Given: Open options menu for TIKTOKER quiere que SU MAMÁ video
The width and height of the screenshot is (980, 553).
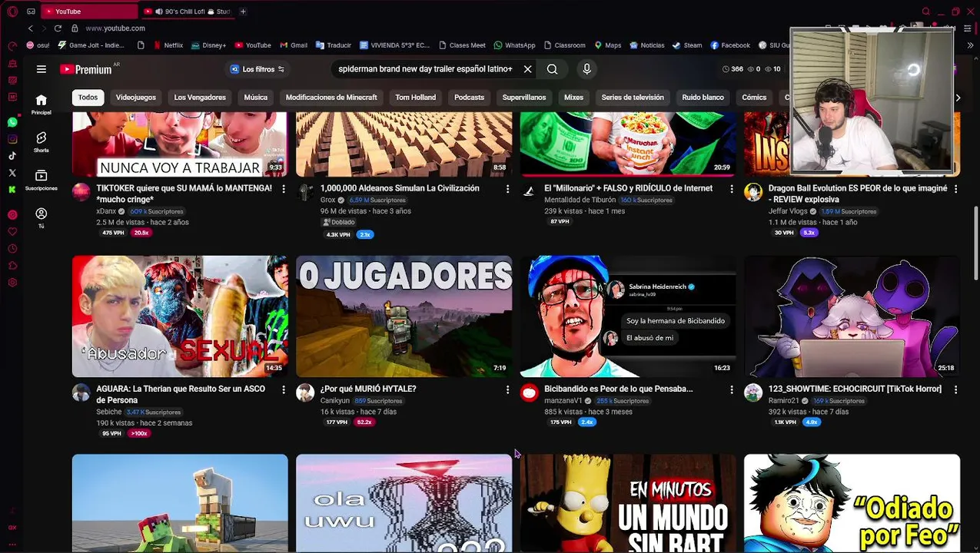Looking at the screenshot, I should [283, 189].
